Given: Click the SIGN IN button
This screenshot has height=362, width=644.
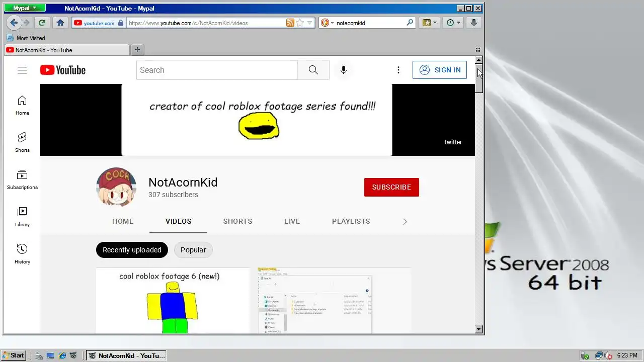Looking at the screenshot, I should [x=440, y=70].
